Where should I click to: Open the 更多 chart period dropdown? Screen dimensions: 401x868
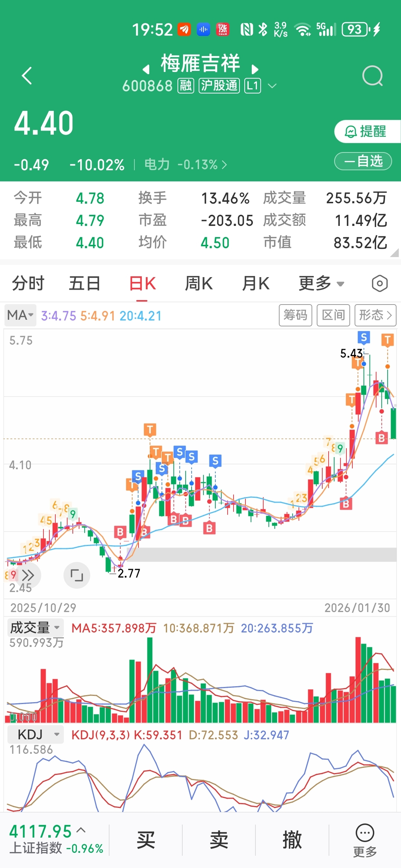(x=322, y=284)
